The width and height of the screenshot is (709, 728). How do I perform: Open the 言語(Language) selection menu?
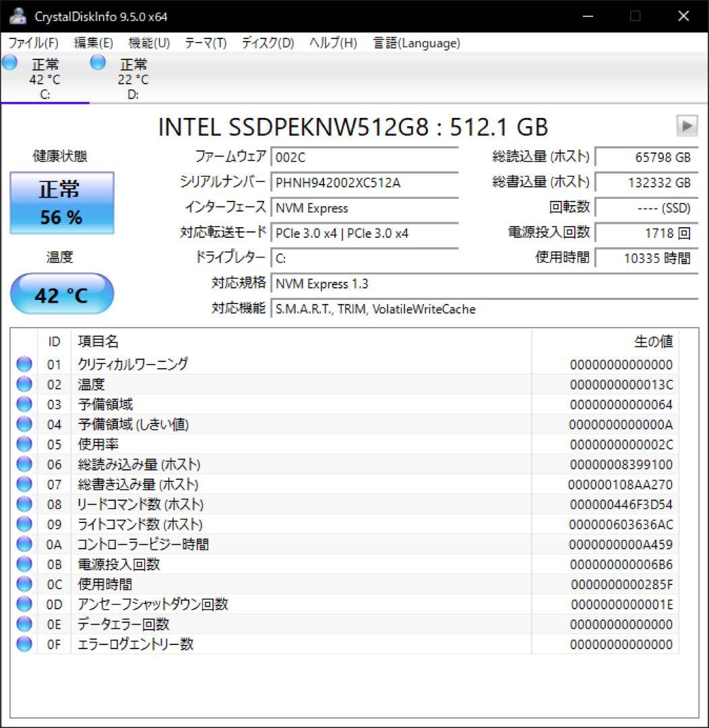(415, 42)
